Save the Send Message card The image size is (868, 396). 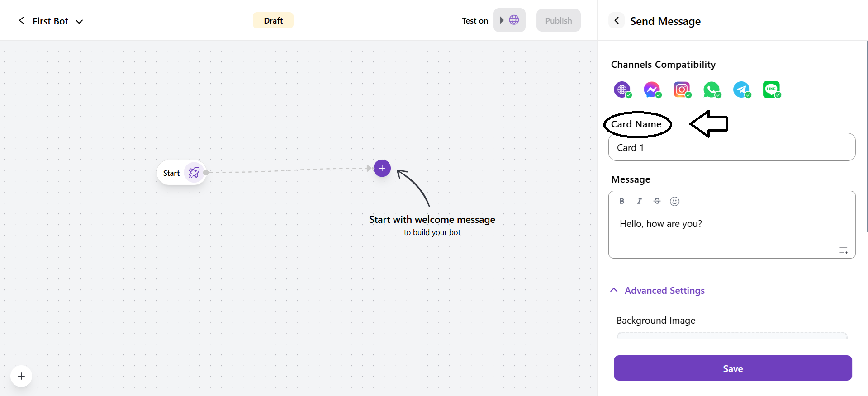click(732, 368)
